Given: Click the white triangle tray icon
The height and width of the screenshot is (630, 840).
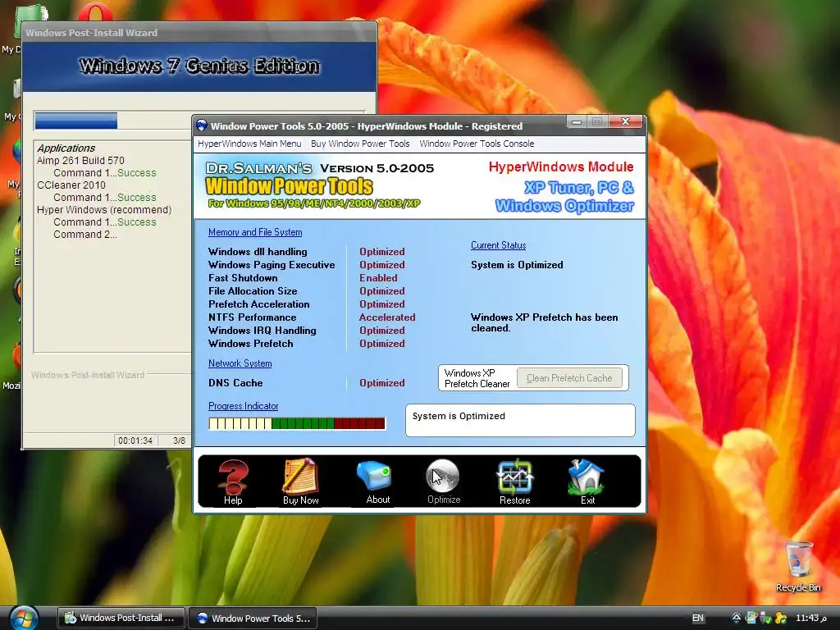Looking at the screenshot, I should (x=737, y=619).
